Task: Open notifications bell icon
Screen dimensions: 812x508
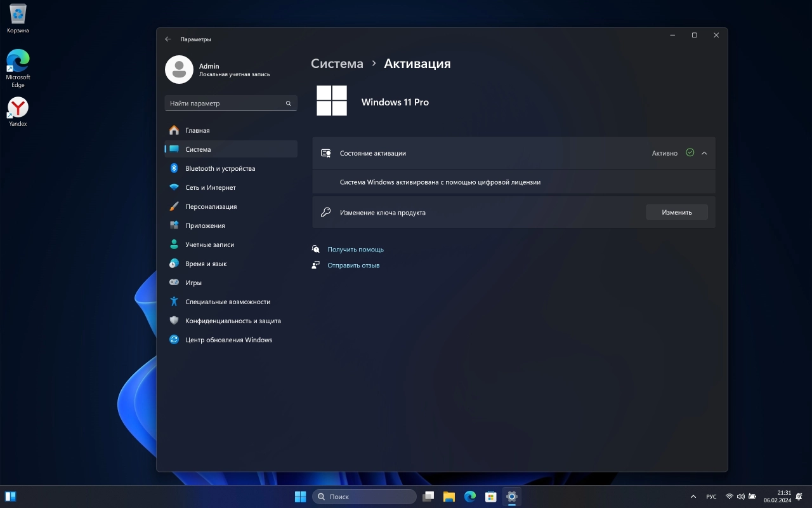Action: [x=801, y=497]
